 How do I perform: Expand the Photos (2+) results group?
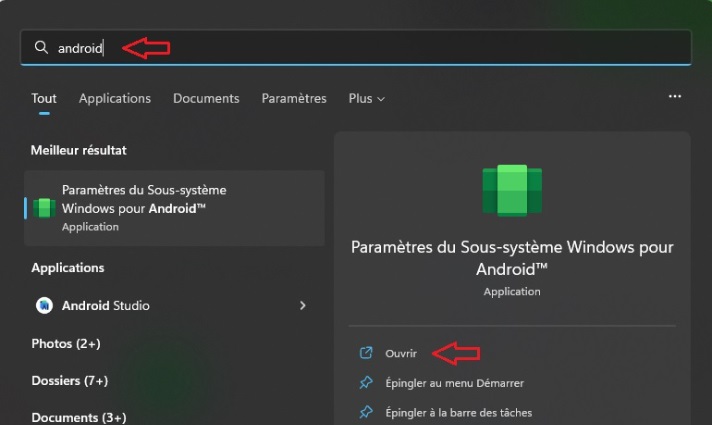tap(66, 344)
